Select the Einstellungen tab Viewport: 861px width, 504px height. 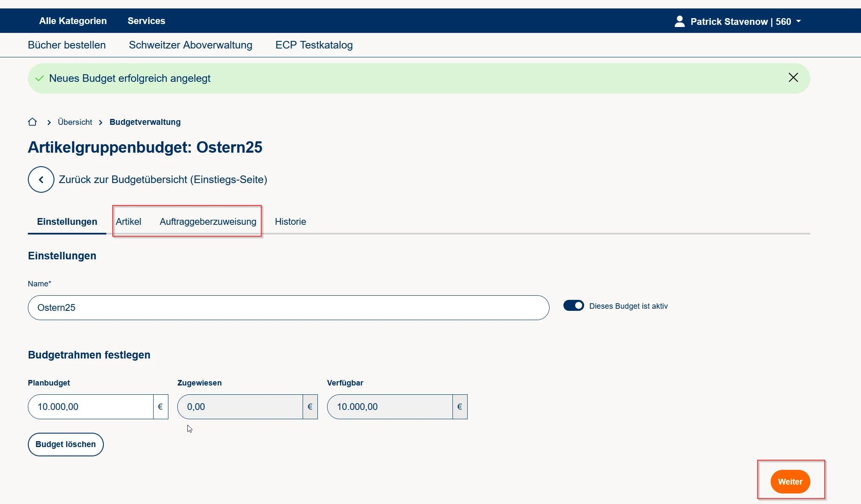[67, 222]
